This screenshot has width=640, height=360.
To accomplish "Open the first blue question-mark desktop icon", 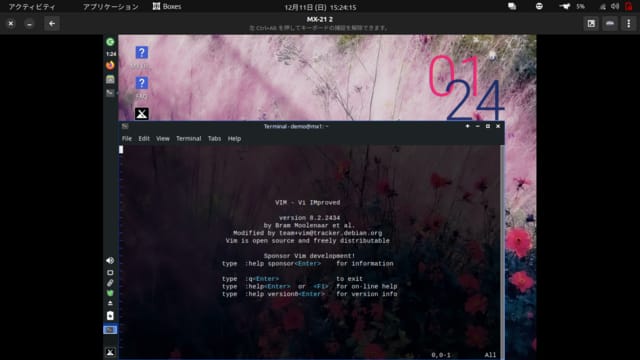I will [x=142, y=53].
